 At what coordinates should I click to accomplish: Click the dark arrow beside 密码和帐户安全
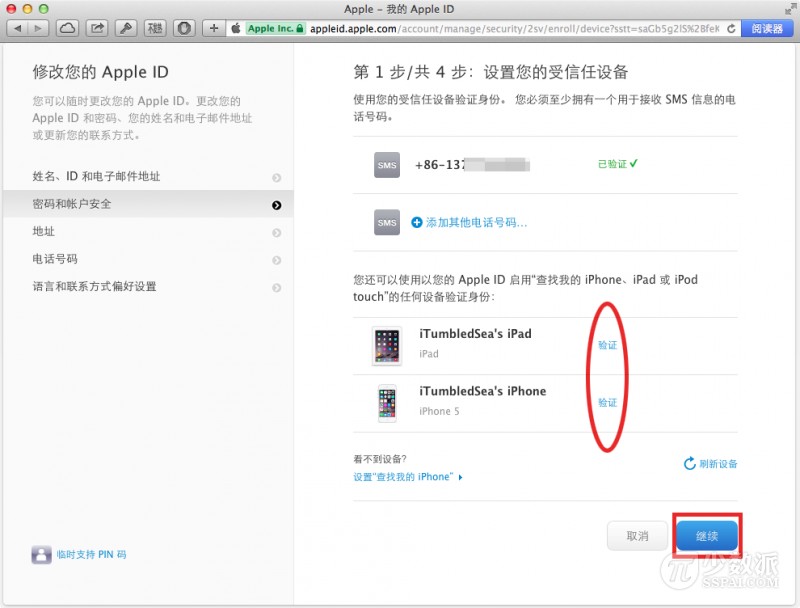pos(277,205)
